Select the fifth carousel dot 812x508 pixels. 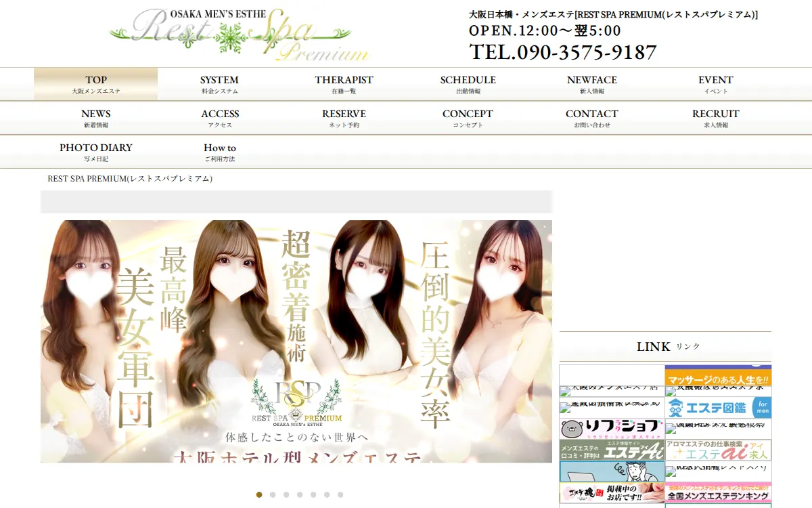pos(313,494)
